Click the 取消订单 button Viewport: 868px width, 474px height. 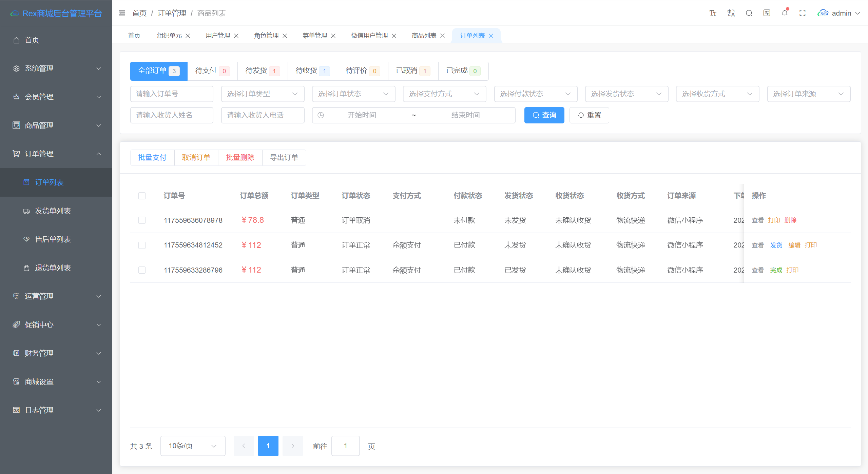(x=196, y=158)
